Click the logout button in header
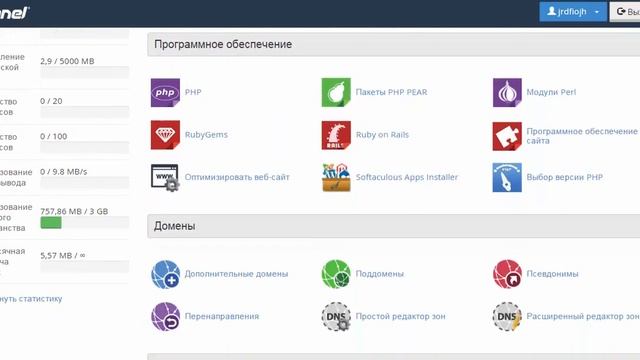Viewport: 640px width, 360px height. click(x=625, y=11)
